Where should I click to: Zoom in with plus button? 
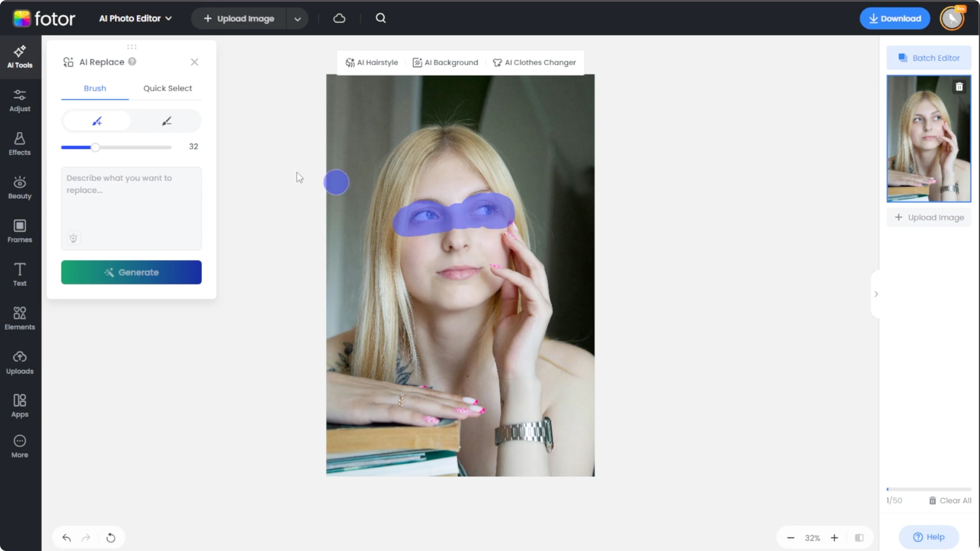pyautogui.click(x=834, y=538)
